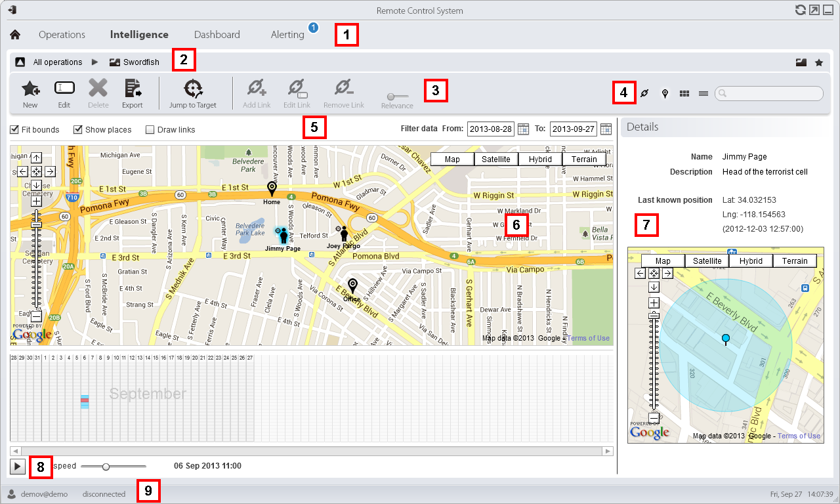Uncheck the Show places option
This screenshot has height=504, width=840.
[x=78, y=129]
